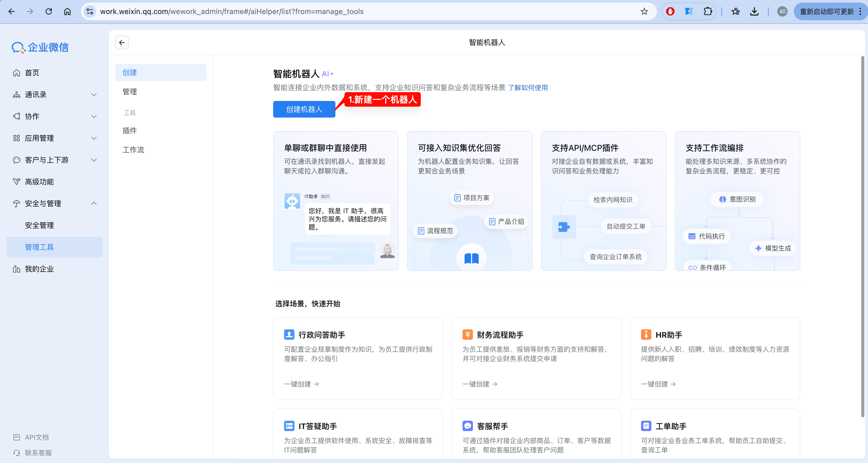Expand the 通讯录 menu

tap(54, 95)
